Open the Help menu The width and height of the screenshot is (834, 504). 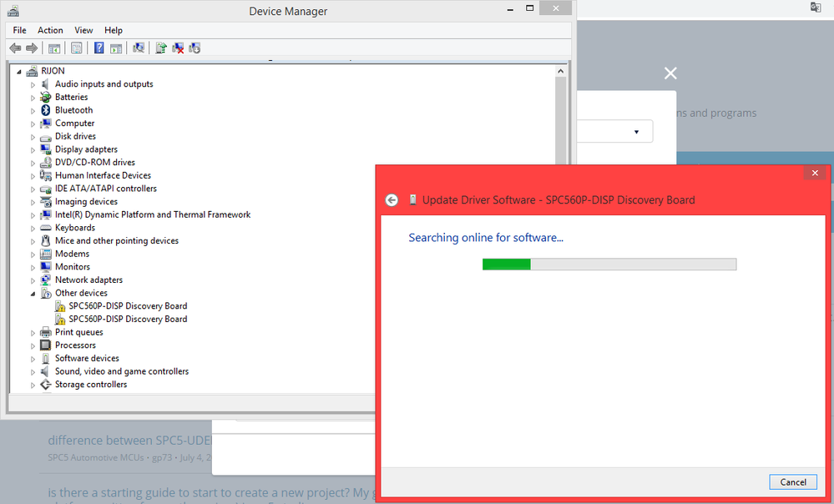pyautogui.click(x=114, y=30)
